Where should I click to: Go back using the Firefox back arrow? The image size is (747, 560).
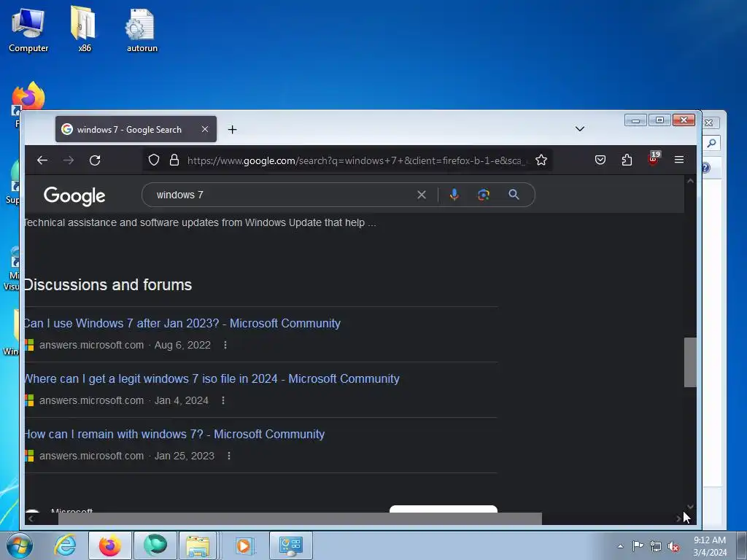42,160
